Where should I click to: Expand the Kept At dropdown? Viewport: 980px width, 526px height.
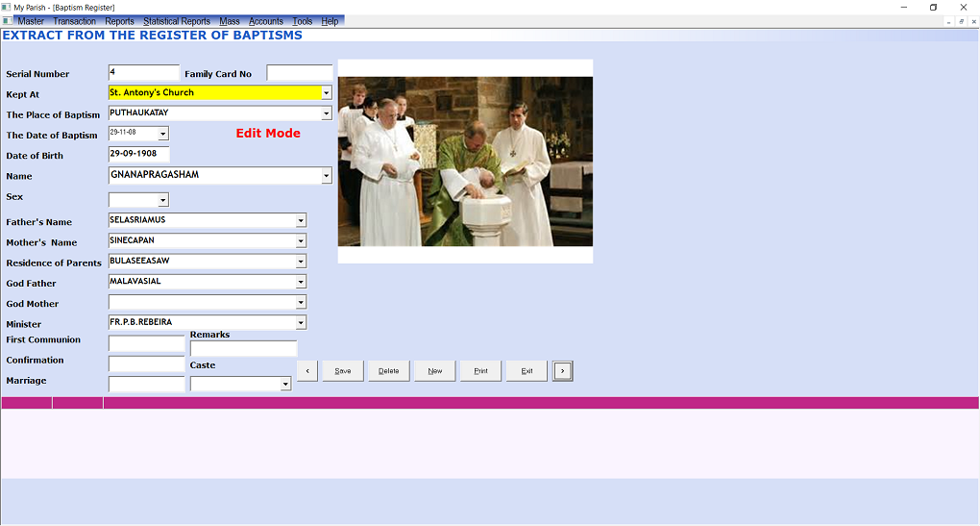click(x=327, y=93)
